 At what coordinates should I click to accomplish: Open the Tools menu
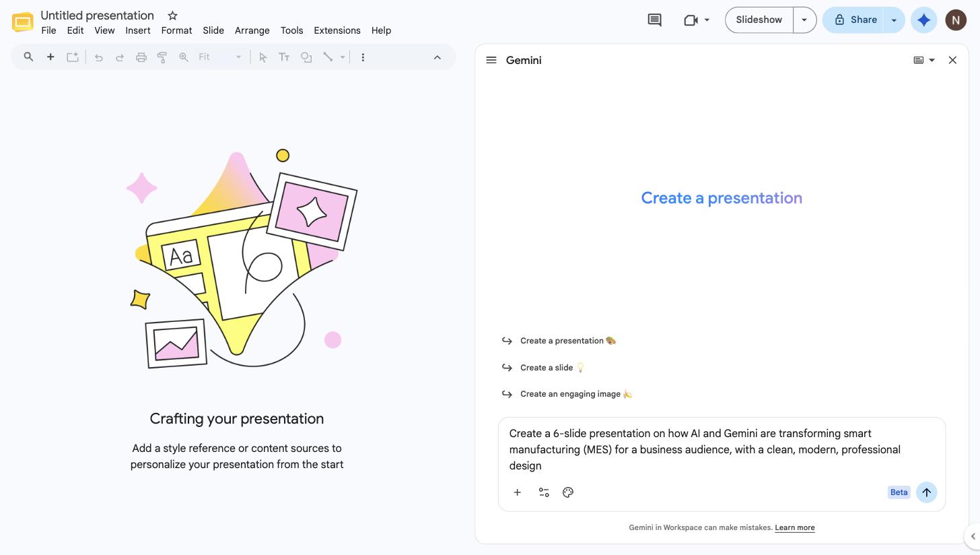coord(291,30)
